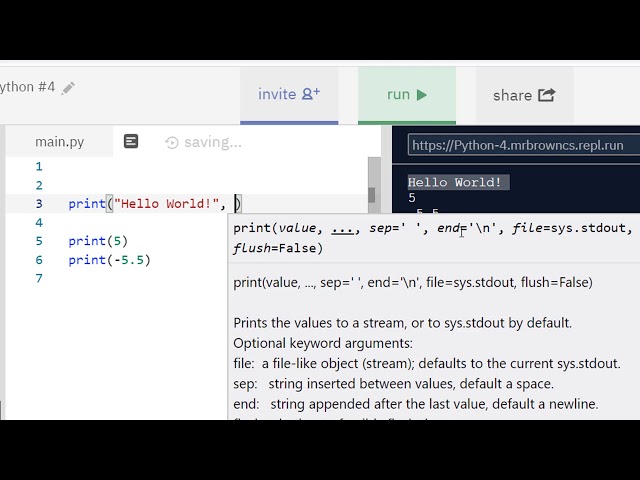Click line number 1 in the gutter
640x480 pixels.
point(39,167)
